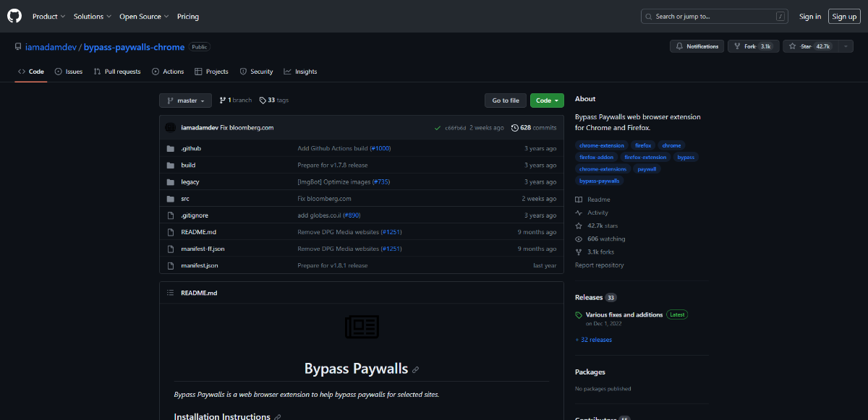Open the master branch dropdown
The height and width of the screenshot is (420, 868).
coord(186,100)
